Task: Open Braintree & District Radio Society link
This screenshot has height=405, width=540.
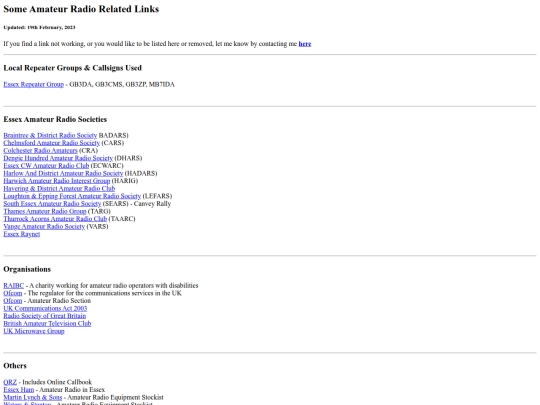Action: point(50,135)
